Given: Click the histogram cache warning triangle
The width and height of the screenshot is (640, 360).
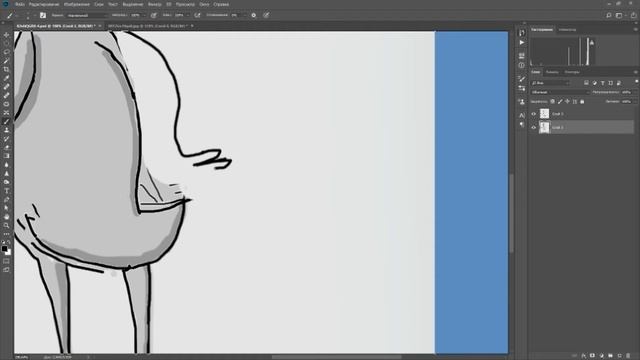Looking at the screenshot, I should pyautogui.click(x=592, y=42).
